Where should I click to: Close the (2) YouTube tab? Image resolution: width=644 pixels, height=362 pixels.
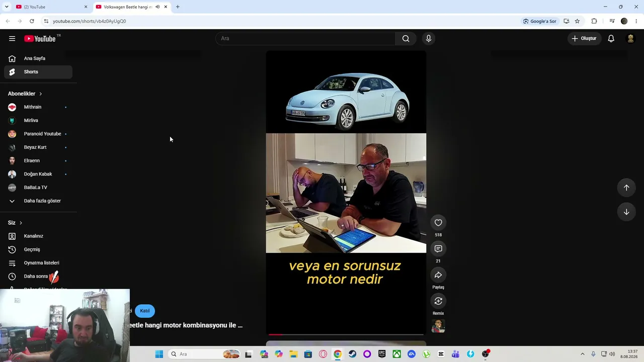pos(86,7)
